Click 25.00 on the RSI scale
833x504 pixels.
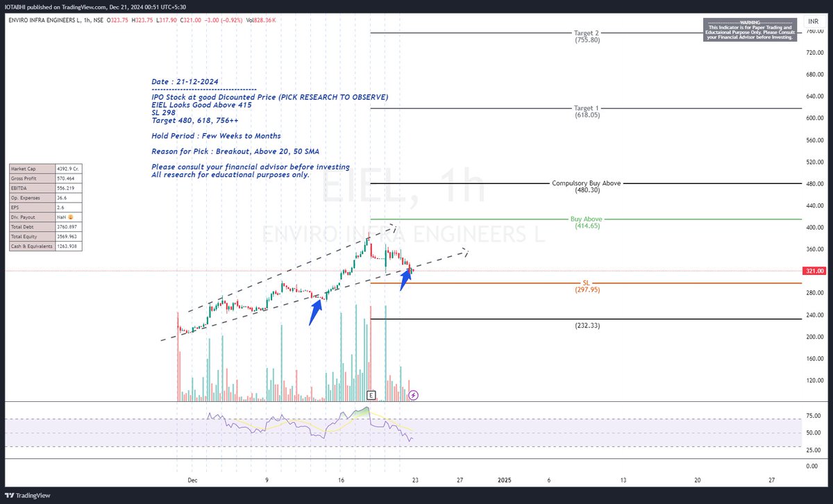click(815, 449)
